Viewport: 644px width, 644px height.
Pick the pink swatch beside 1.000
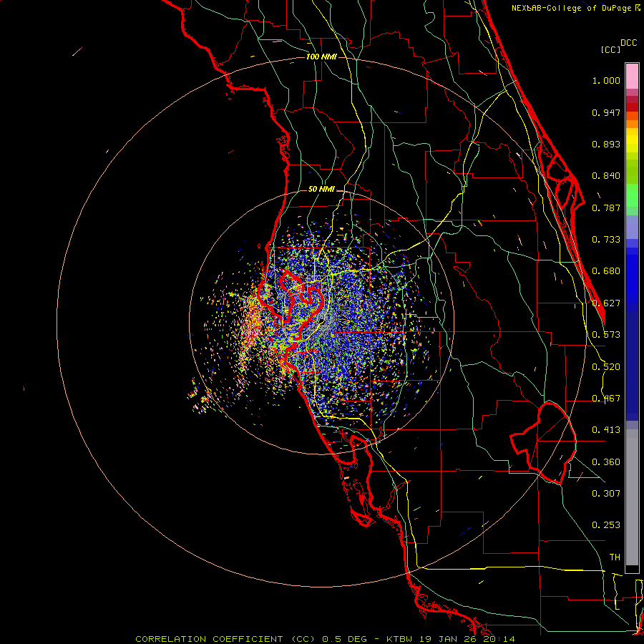pos(632,77)
